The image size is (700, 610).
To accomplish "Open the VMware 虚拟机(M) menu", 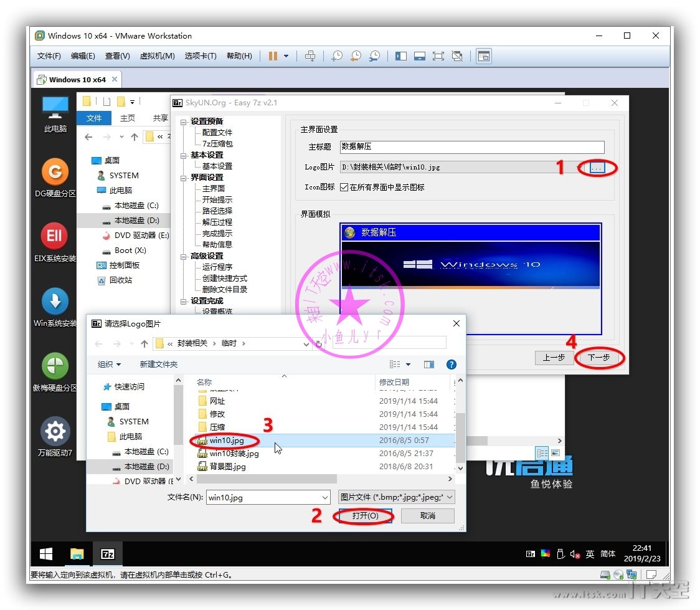I will coord(157,56).
